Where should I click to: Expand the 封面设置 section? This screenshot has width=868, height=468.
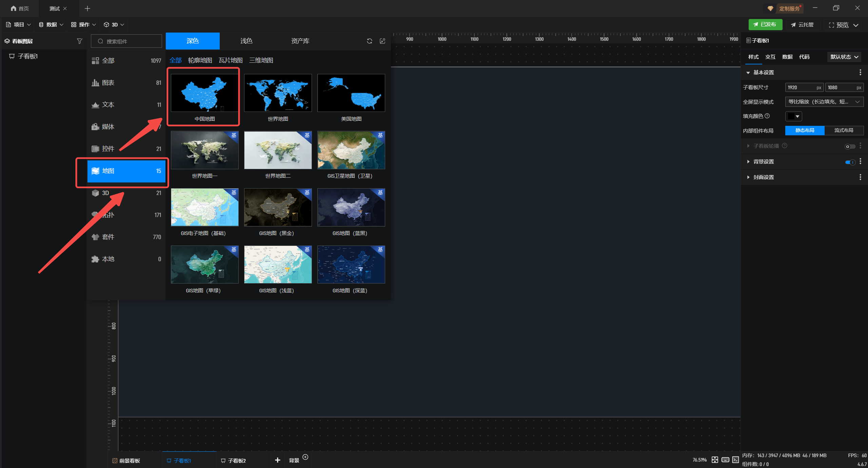click(763, 177)
